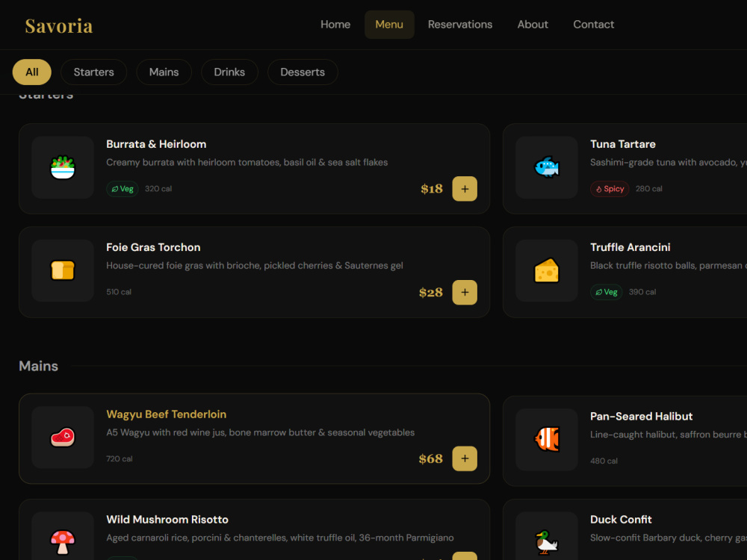The image size is (747, 560).
Task: Click the A5 Wagyu description text
Action: tap(260, 432)
